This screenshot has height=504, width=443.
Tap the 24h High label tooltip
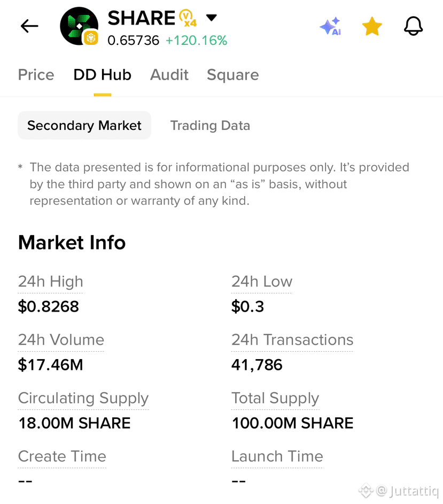coord(50,282)
